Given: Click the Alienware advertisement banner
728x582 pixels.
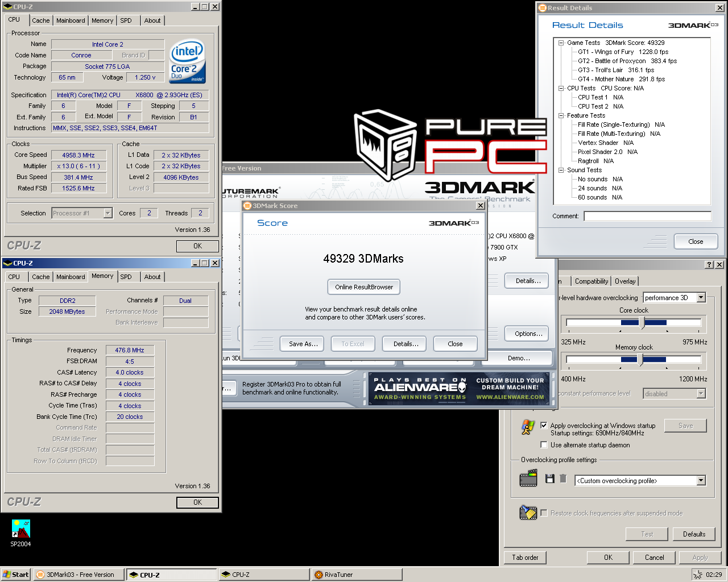Looking at the screenshot, I should click(x=458, y=389).
